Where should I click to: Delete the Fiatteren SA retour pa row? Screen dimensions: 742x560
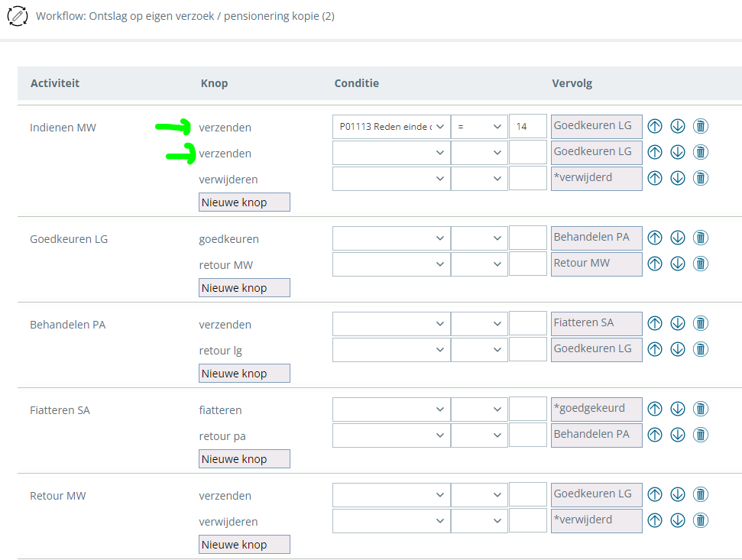pos(700,435)
